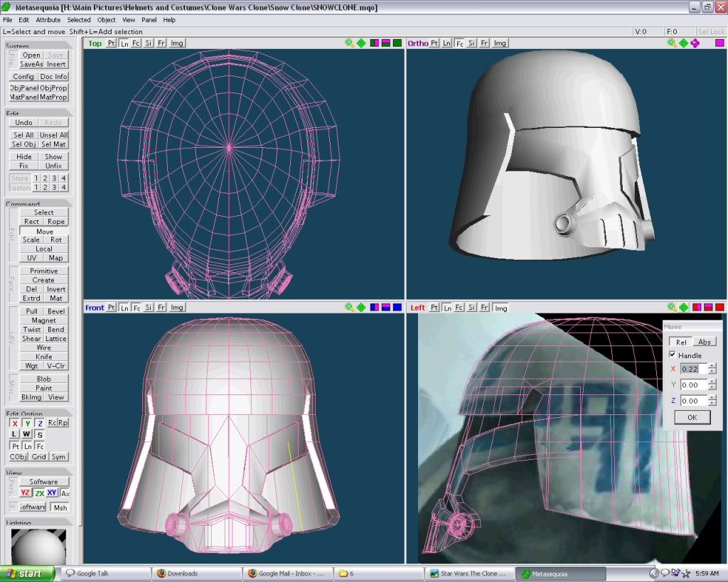Screen dimensions: 728x582
Task: Click the zoom magnifier icon in Front viewport
Action: click(x=349, y=307)
